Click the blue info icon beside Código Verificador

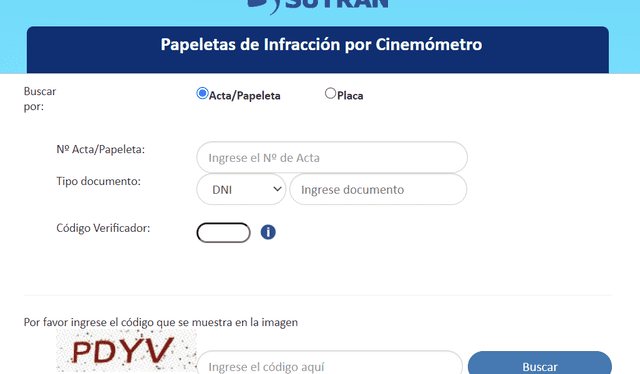pyautogui.click(x=268, y=232)
